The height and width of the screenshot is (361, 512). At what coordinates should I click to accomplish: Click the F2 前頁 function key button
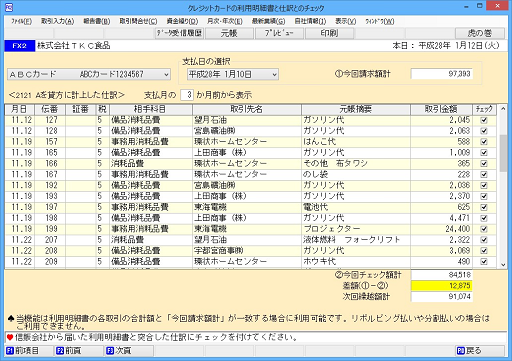click(79, 351)
